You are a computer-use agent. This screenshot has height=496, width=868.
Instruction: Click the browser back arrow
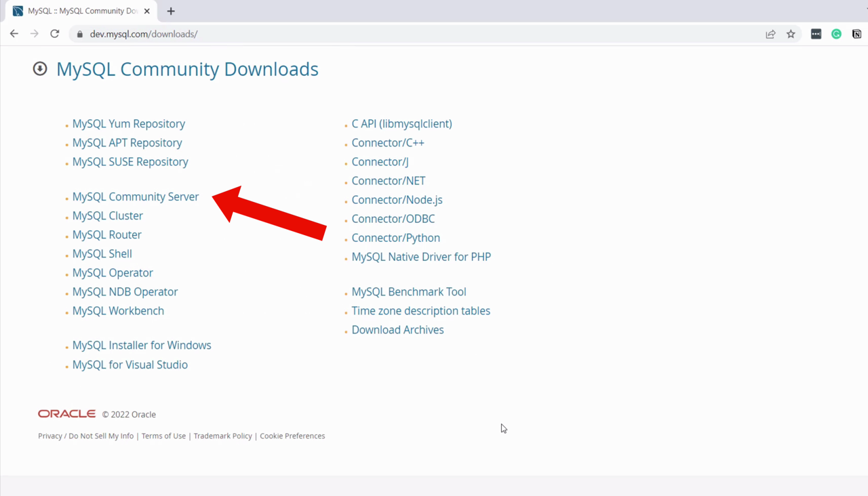(14, 34)
